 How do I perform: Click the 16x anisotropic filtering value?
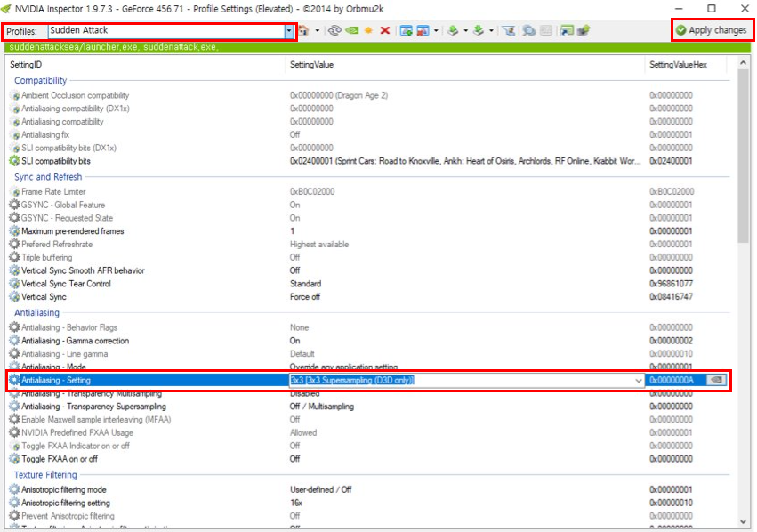(296, 503)
